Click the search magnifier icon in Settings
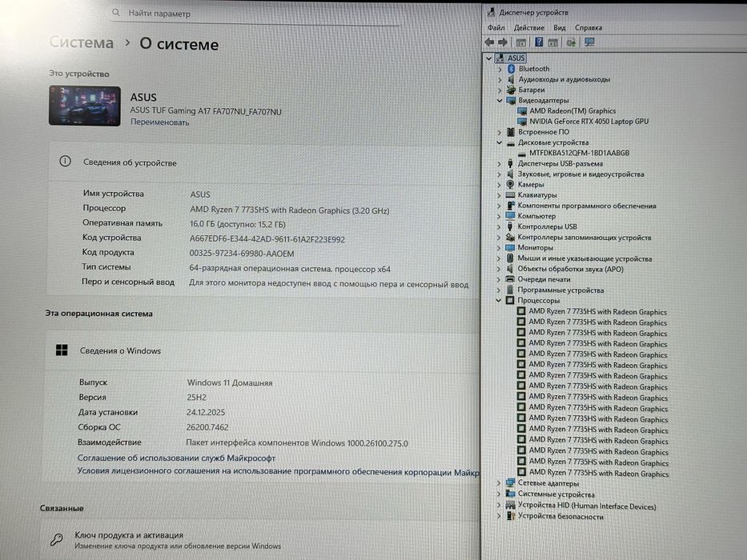This screenshot has height=560, width=747. coord(116,13)
